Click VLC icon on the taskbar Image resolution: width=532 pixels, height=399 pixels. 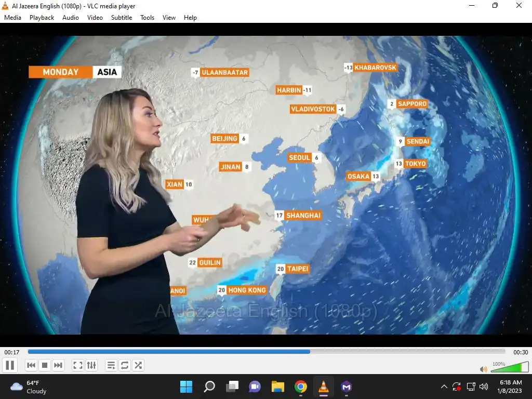(323, 387)
